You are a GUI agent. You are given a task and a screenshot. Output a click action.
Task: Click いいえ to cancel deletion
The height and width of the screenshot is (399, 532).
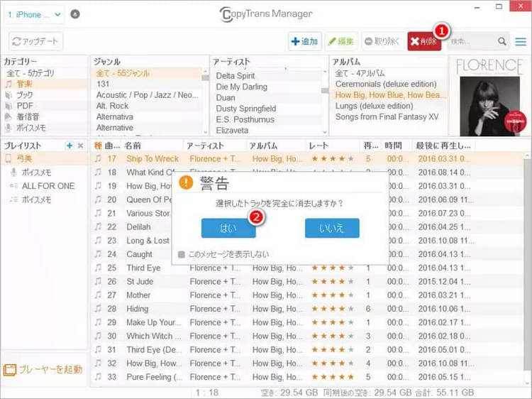[x=332, y=228]
